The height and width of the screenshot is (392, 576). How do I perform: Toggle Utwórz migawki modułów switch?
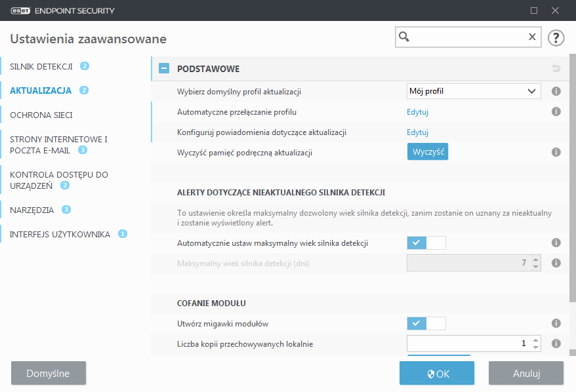[426, 323]
